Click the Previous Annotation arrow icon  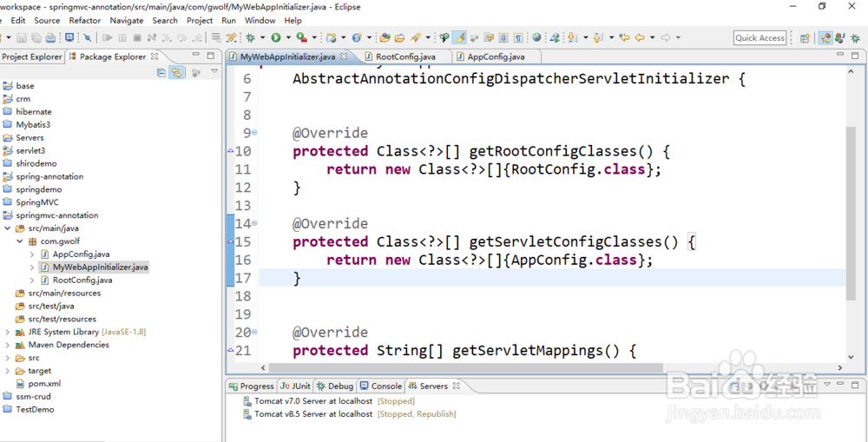pyautogui.click(x=598, y=37)
